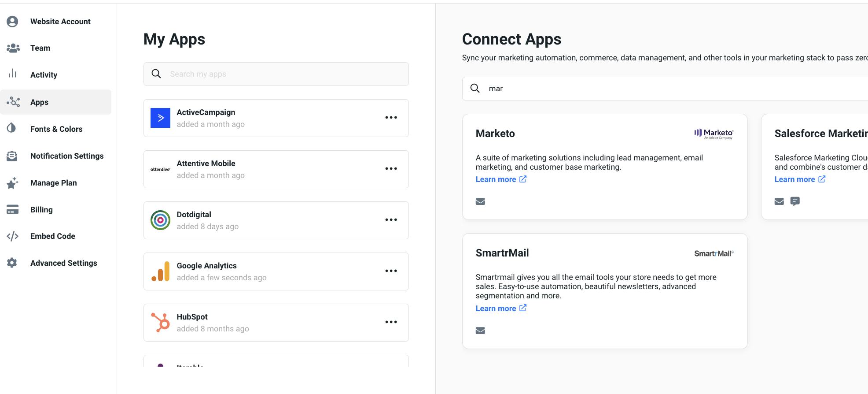Open Website Account user icon
This screenshot has width=868, height=394.
[x=12, y=22]
